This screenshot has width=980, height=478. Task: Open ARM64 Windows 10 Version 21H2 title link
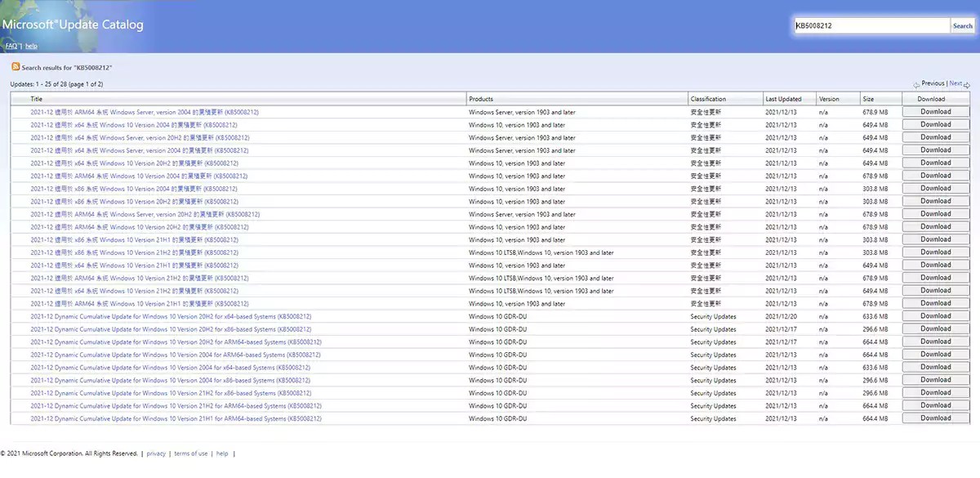tap(140, 278)
